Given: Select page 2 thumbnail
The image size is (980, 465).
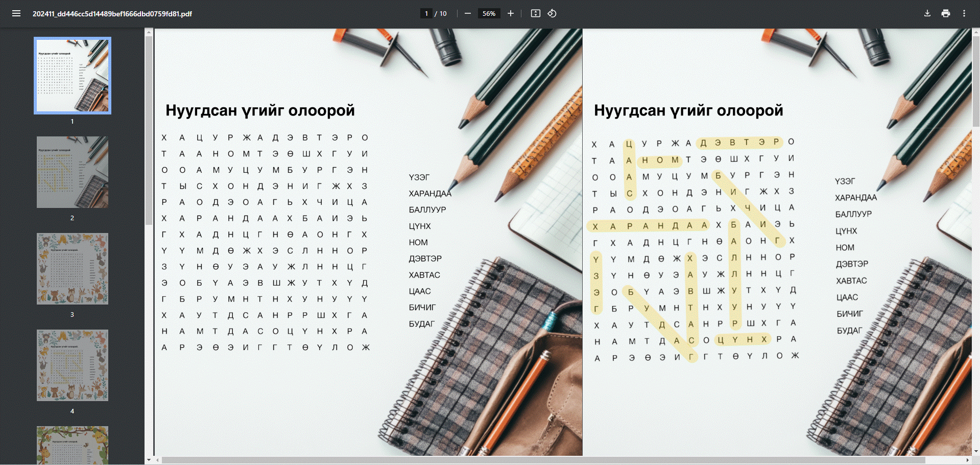Looking at the screenshot, I should click(73, 172).
